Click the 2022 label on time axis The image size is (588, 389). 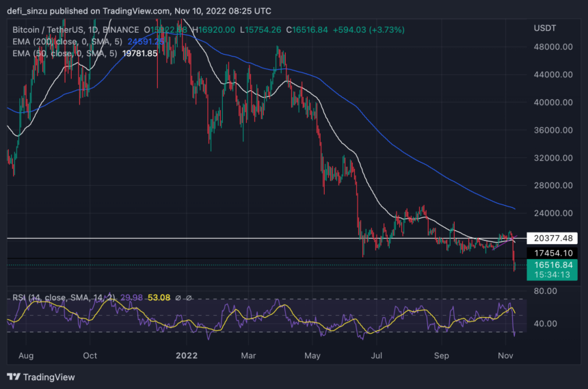pyautogui.click(x=187, y=356)
